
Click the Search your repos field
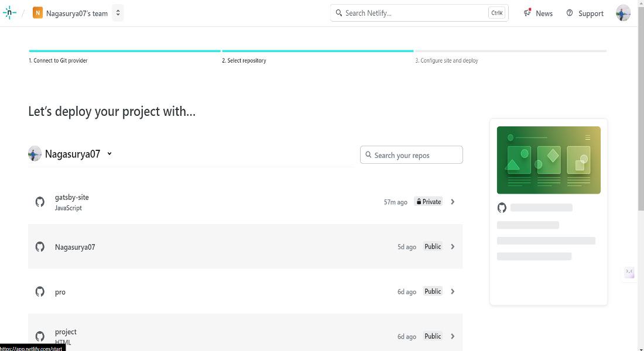click(412, 155)
